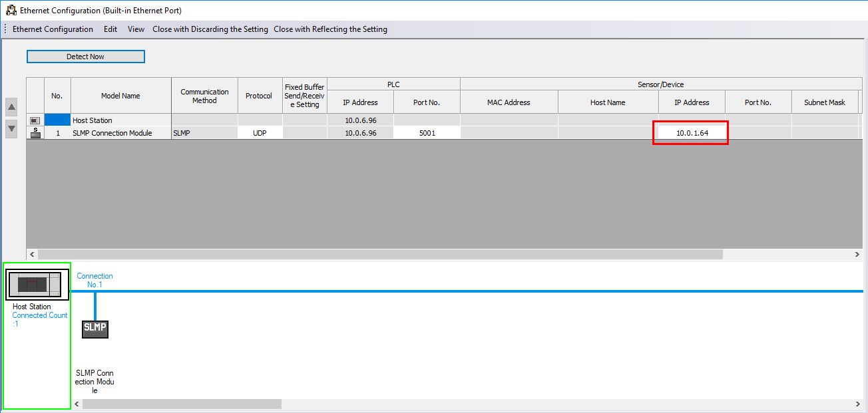Click the SLMP Connection Module row icon
The height and width of the screenshot is (413, 868).
pyautogui.click(x=35, y=133)
